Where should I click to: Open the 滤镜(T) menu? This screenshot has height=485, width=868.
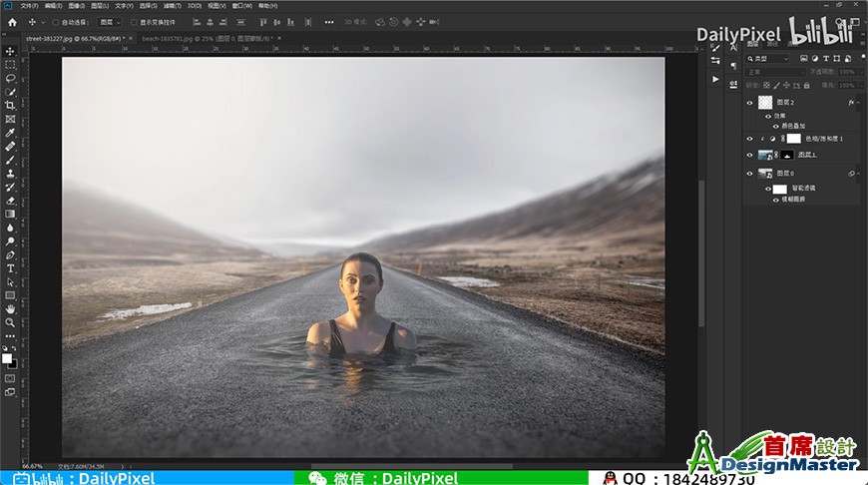[x=173, y=6]
